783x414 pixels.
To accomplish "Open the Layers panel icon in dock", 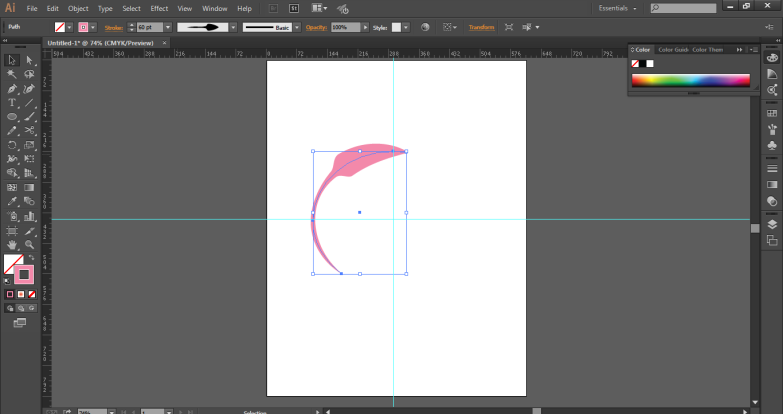I will tap(772, 224).
